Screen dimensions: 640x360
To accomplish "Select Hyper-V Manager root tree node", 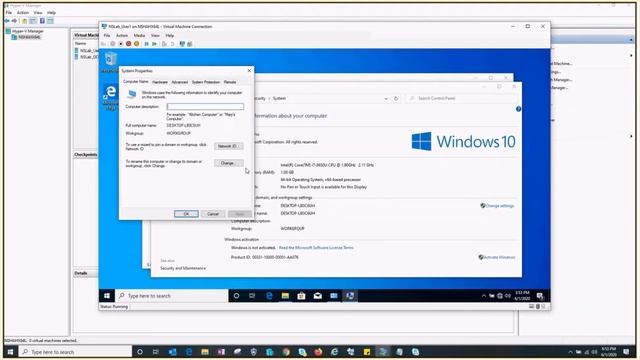I will (24, 31).
